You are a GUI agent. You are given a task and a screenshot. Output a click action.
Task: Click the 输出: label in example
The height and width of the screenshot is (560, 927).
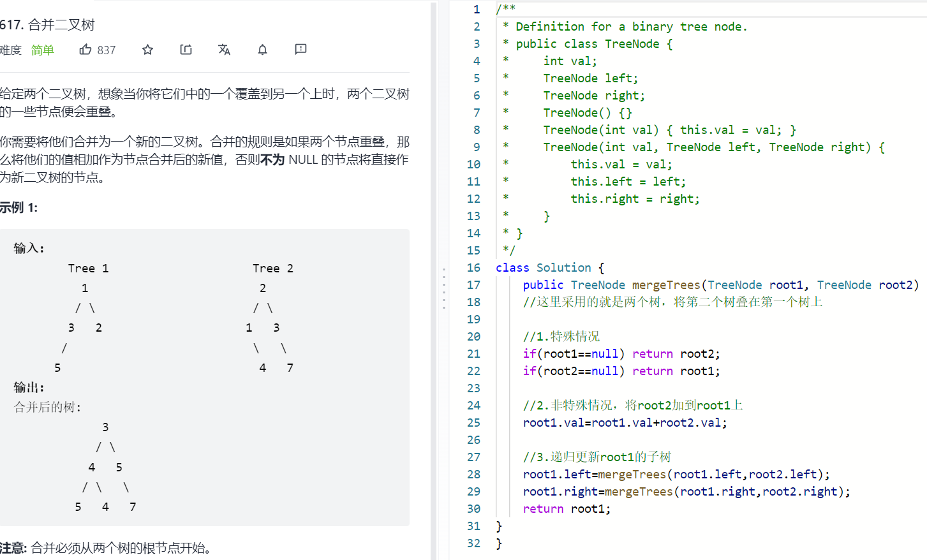point(29,387)
